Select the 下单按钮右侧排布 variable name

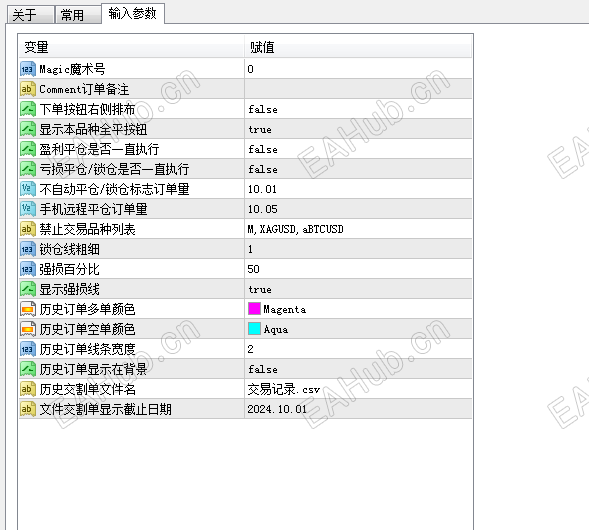tap(87, 109)
